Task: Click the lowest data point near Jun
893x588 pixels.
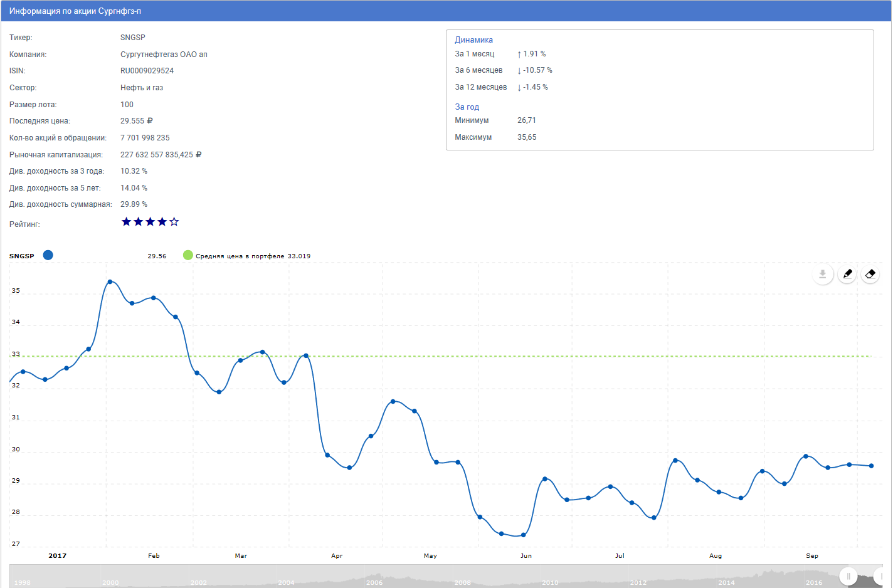Action: [x=523, y=535]
